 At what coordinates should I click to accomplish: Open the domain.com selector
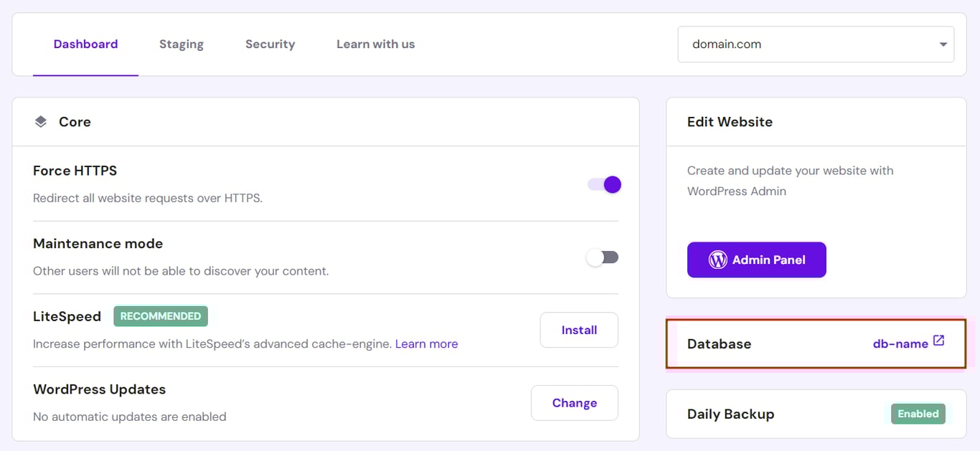816,44
